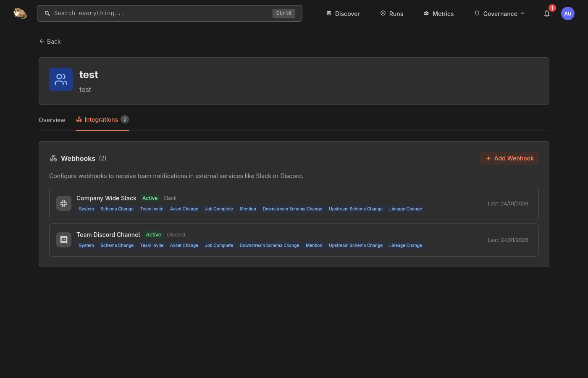Image resolution: width=588 pixels, height=378 pixels.
Task: Open the Integrations tab
Action: [x=101, y=120]
